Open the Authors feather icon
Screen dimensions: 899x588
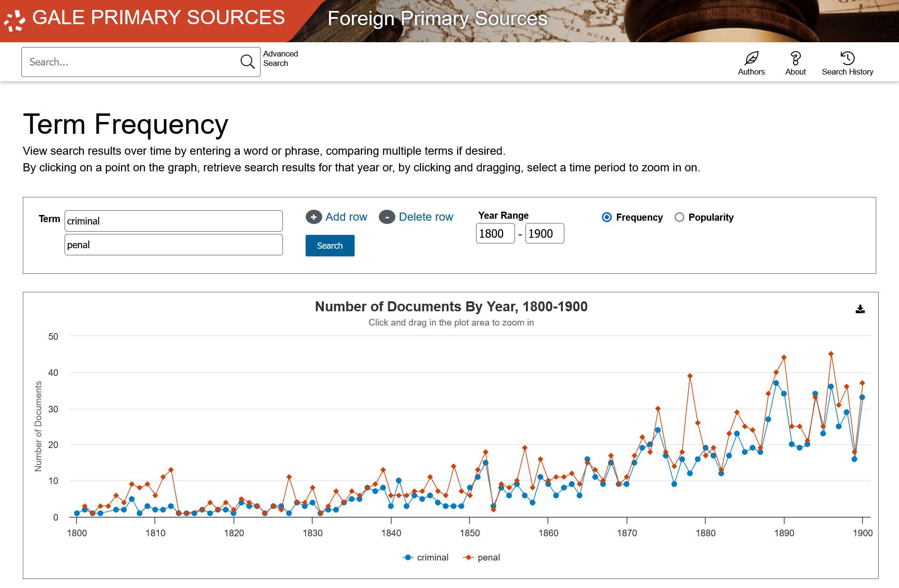pos(751,58)
